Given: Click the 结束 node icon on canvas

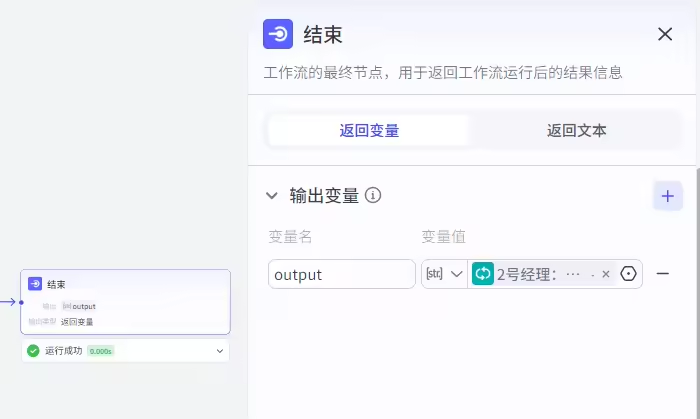Looking at the screenshot, I should click(x=35, y=284).
